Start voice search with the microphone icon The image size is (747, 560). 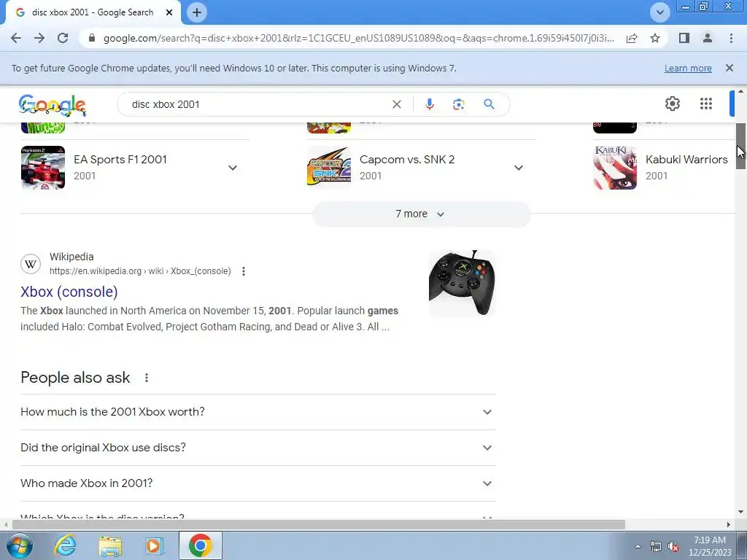point(429,104)
